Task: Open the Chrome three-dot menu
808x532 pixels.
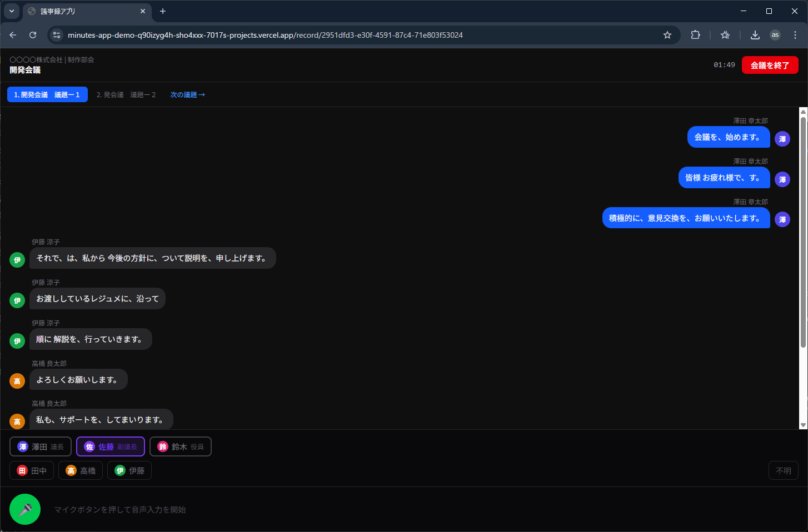Action: [795, 35]
